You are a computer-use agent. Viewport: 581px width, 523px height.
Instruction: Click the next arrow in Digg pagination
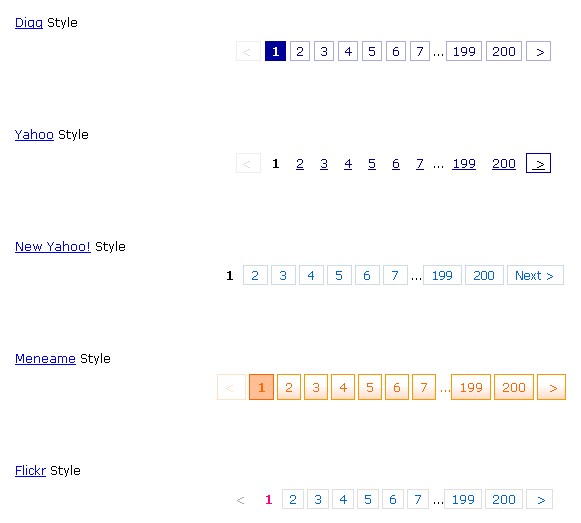pyautogui.click(x=538, y=51)
